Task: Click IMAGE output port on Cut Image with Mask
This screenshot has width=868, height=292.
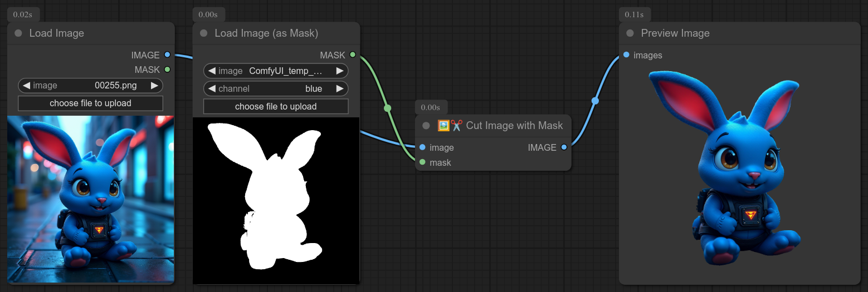Action: coord(564,147)
